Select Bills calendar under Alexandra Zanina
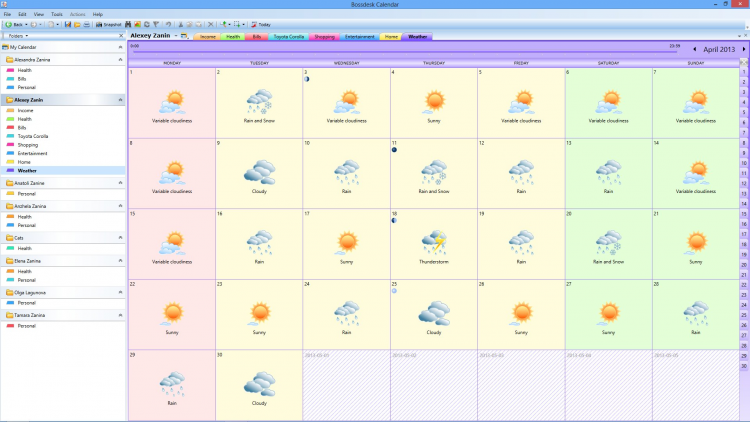The height and width of the screenshot is (422, 750). [22, 79]
